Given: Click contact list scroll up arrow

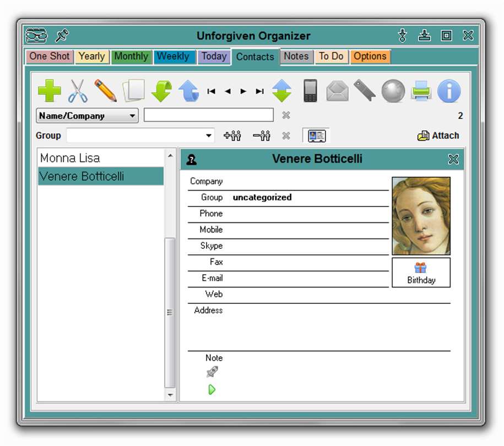Looking at the screenshot, I should 170,155.
